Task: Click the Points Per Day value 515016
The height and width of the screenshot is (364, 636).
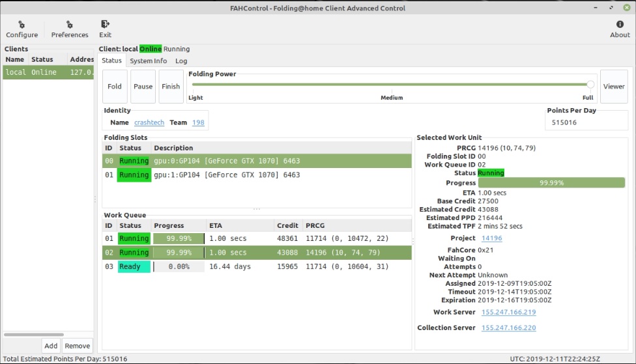Action: (x=564, y=122)
